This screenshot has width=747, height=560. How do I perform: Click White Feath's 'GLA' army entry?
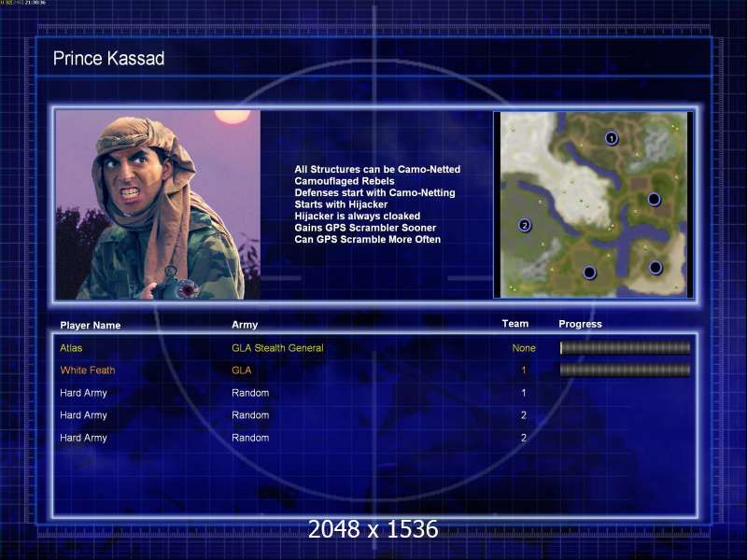coord(242,370)
